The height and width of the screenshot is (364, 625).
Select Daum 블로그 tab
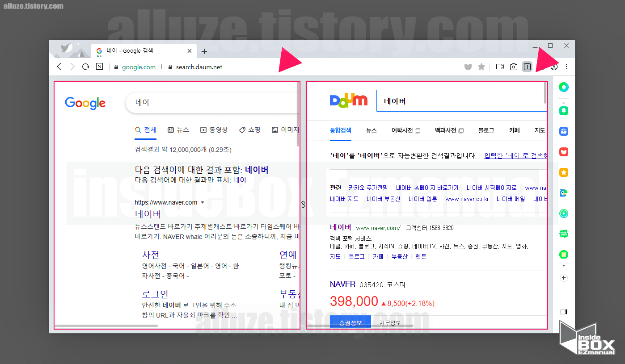(486, 130)
